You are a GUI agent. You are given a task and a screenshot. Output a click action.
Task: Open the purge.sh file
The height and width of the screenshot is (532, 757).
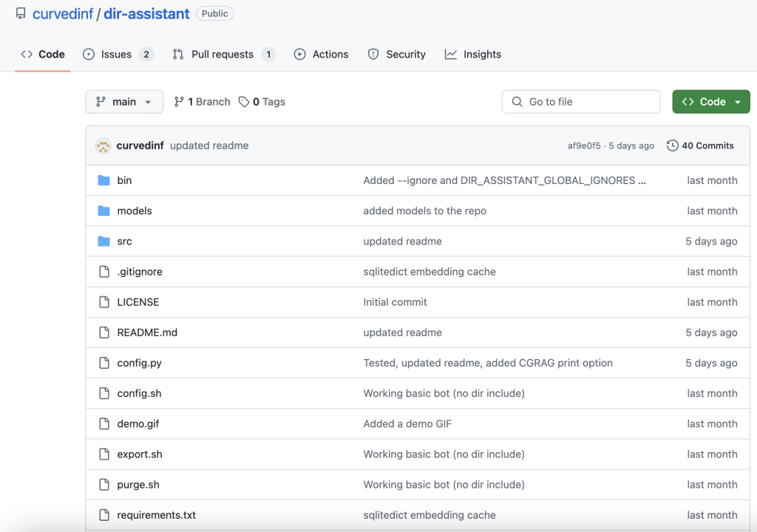click(x=138, y=485)
